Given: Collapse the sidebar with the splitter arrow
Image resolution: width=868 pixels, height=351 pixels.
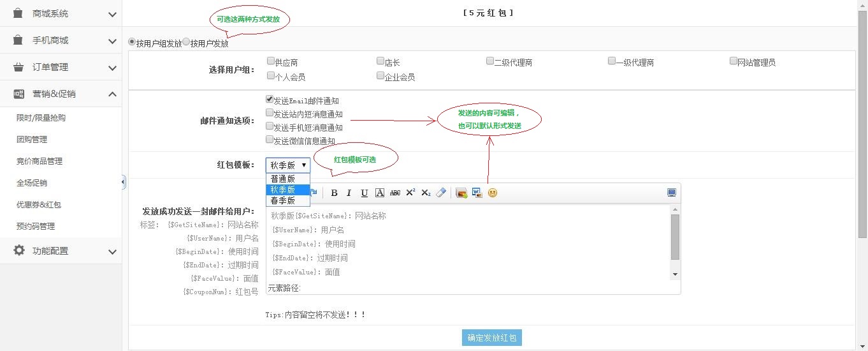Looking at the screenshot, I should (123, 183).
